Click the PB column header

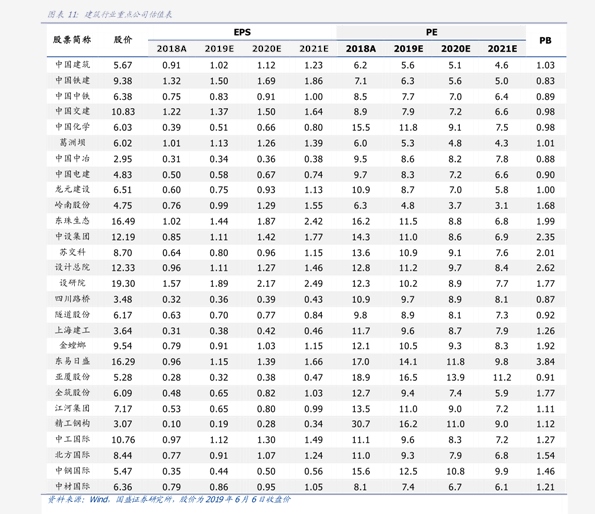545,41
